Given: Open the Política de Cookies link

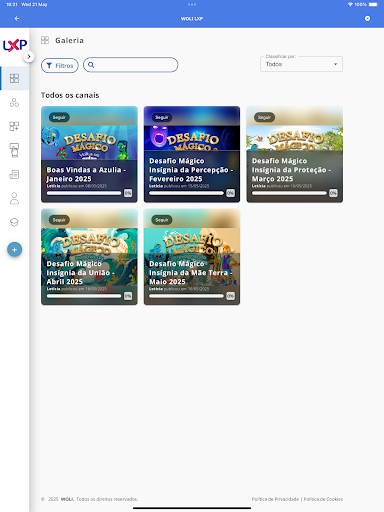Looking at the screenshot, I should [323, 499].
